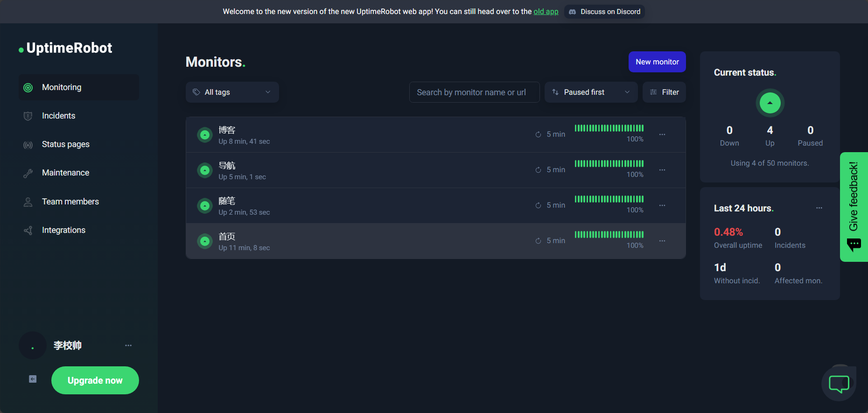The image size is (868, 413).
Task: Open the three-dot menu for 导航 monitor
Action: point(662,170)
